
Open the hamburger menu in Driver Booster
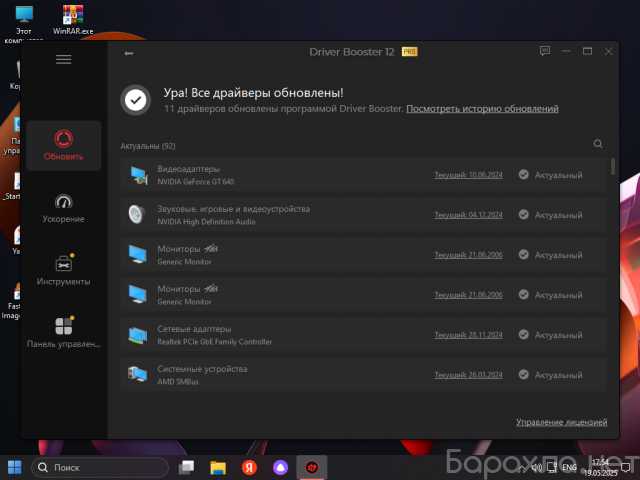pos(64,59)
